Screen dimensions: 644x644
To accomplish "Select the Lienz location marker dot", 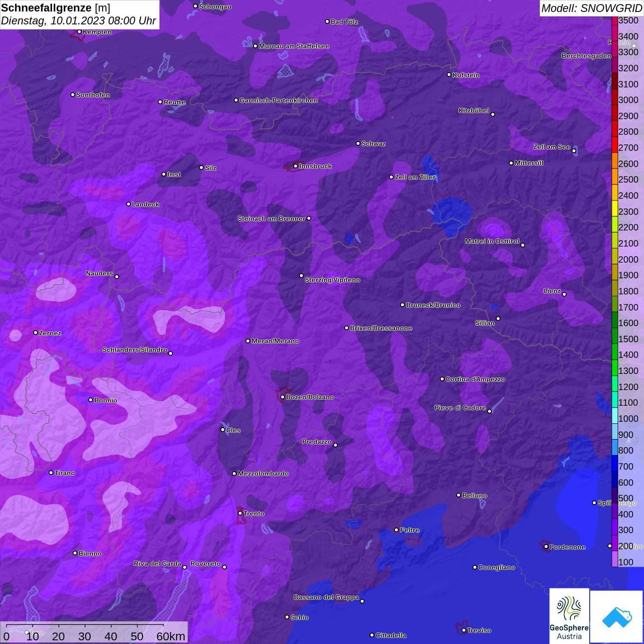I will (x=564, y=294).
